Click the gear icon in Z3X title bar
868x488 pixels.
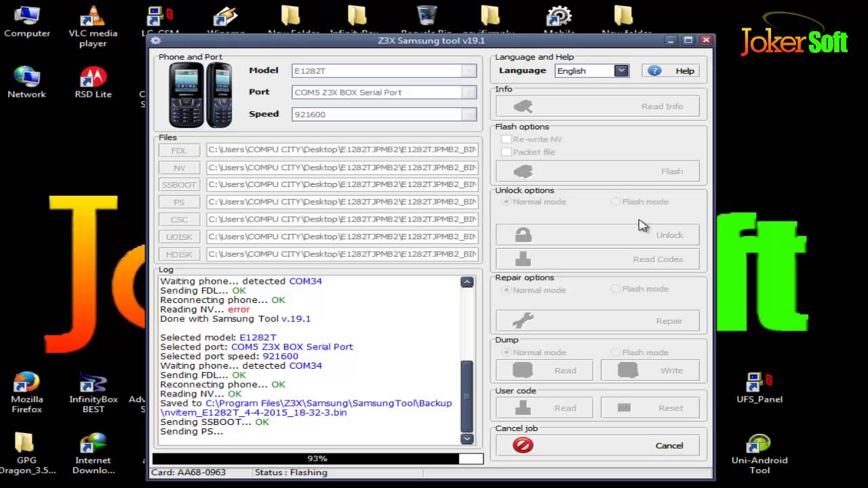pyautogui.click(x=156, y=41)
